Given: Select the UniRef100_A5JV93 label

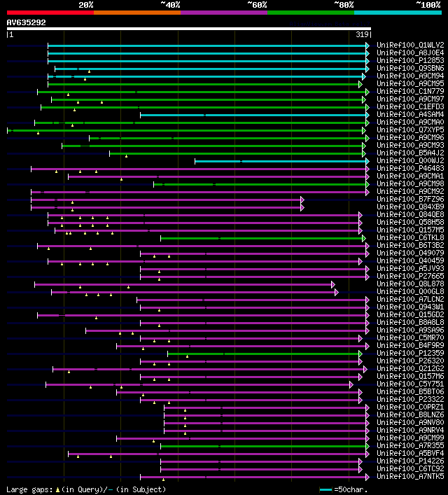Looking at the screenshot, I should (410, 269).
